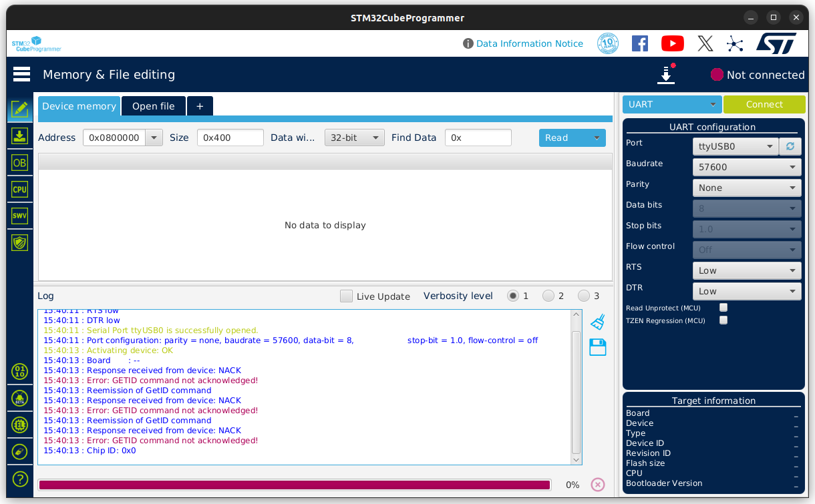Click the operation progress bar

(295, 485)
